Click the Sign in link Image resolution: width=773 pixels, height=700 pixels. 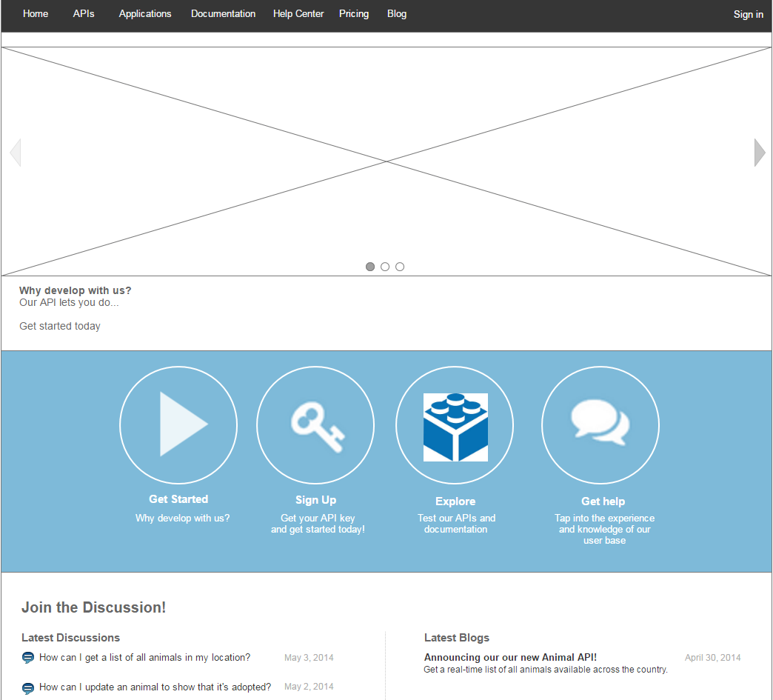tap(748, 15)
